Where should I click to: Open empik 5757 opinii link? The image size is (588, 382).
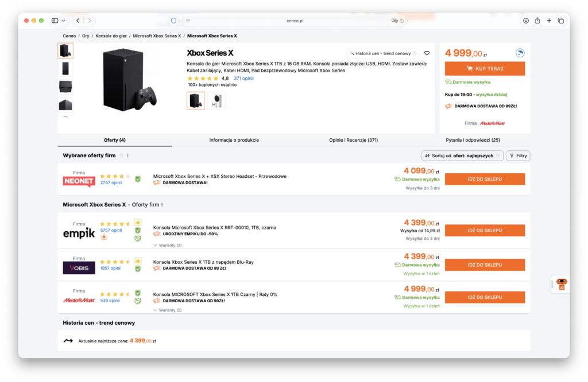pyautogui.click(x=111, y=231)
